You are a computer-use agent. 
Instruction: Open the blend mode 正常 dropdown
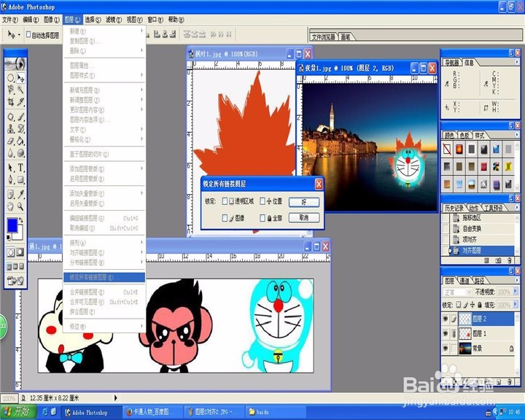coord(457,292)
